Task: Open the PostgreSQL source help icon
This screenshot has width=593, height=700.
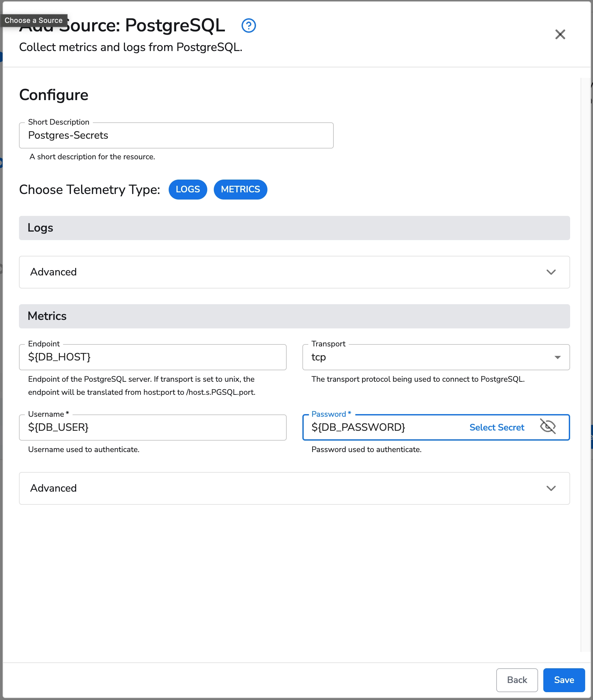Action: pyautogui.click(x=248, y=26)
